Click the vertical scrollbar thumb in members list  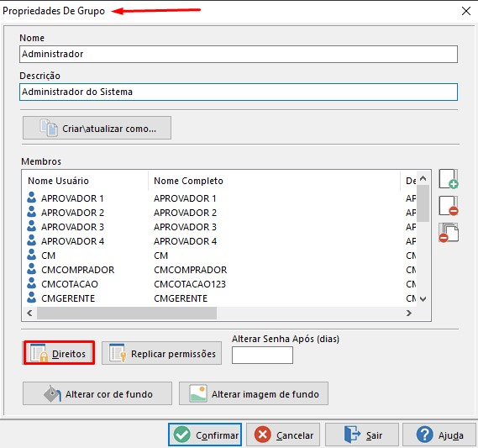(x=423, y=203)
